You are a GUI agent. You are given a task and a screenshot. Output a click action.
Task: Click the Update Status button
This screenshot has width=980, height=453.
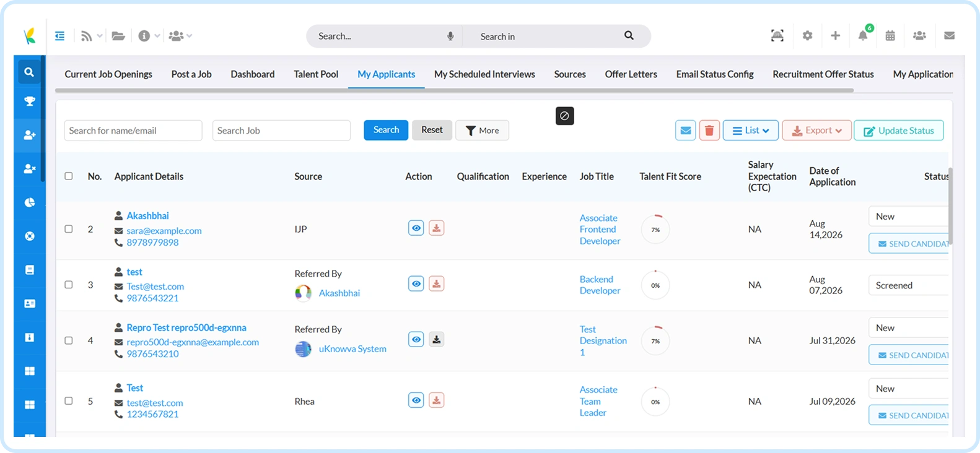(899, 131)
